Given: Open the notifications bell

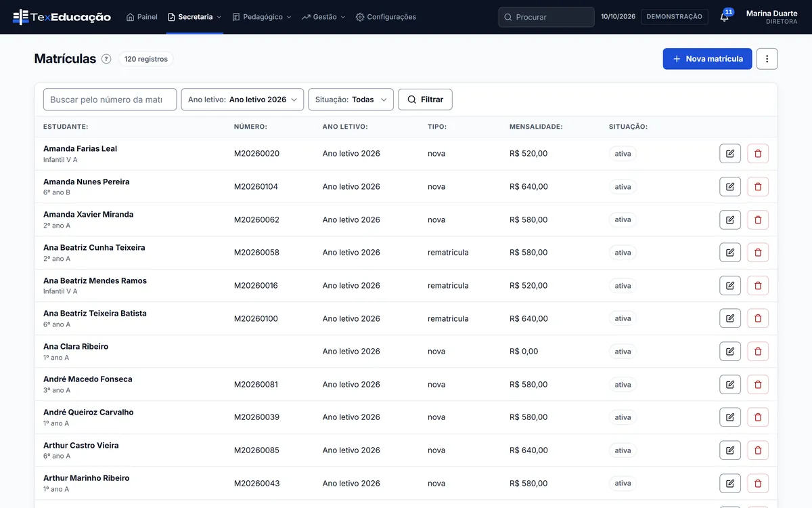Looking at the screenshot, I should click(724, 17).
